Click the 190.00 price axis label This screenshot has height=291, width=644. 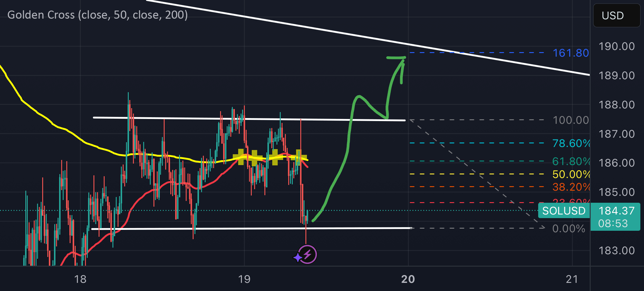[617, 46]
